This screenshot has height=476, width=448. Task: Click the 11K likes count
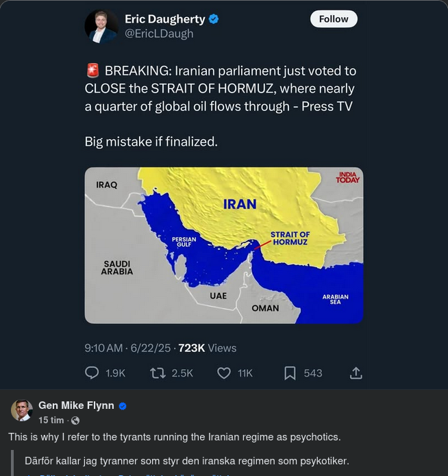click(245, 373)
